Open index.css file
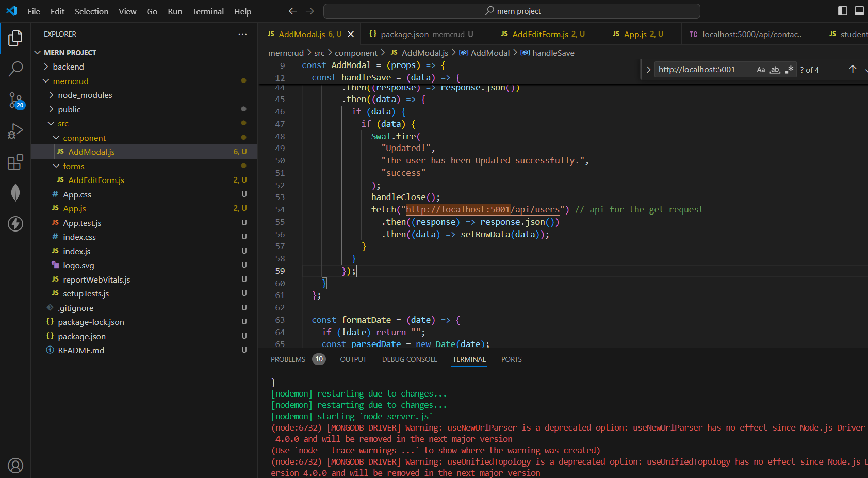This screenshot has width=868, height=478. 79,237
